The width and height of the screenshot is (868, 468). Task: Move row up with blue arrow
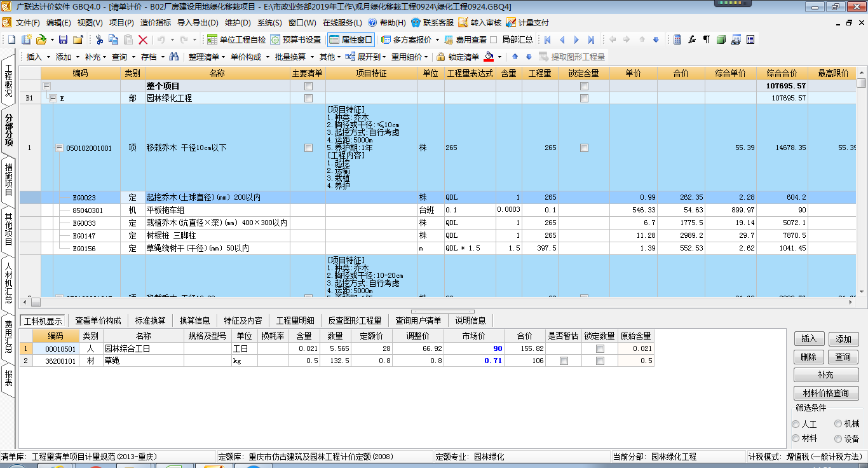(515, 57)
